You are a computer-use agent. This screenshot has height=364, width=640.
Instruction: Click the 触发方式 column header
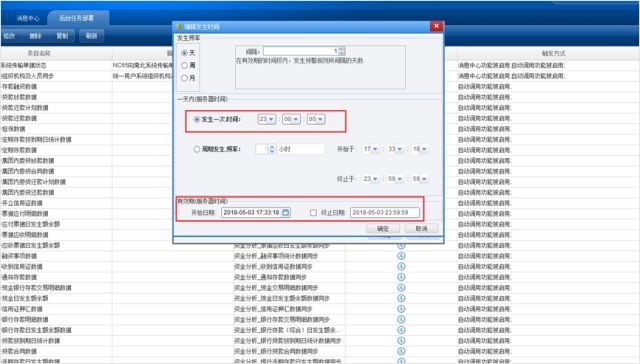pos(553,53)
